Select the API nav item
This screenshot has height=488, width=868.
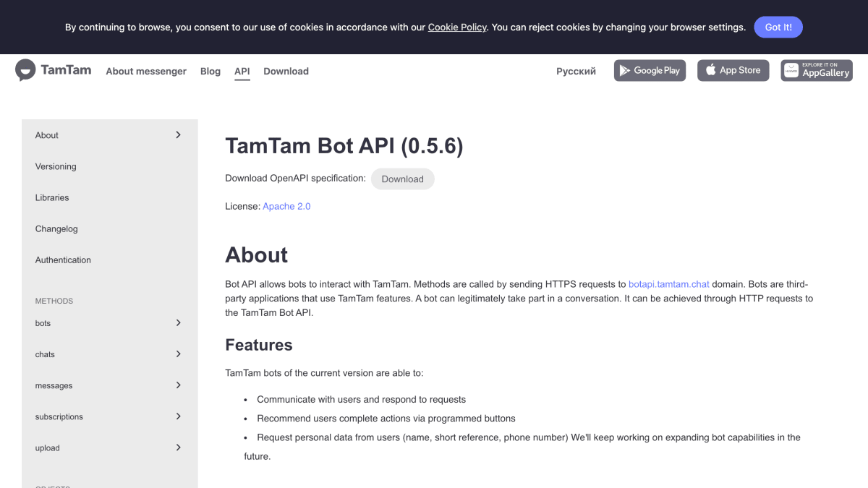(242, 71)
